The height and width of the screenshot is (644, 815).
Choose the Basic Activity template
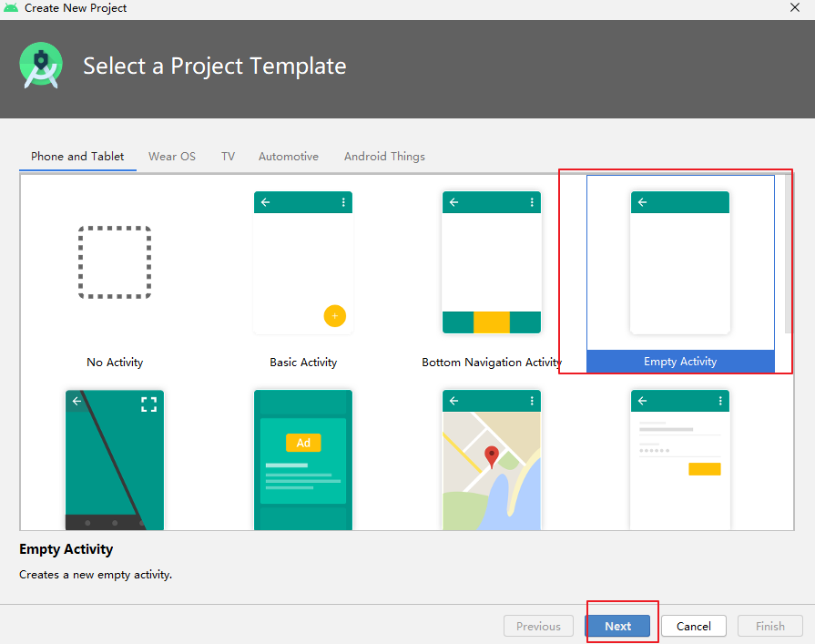[x=303, y=274]
